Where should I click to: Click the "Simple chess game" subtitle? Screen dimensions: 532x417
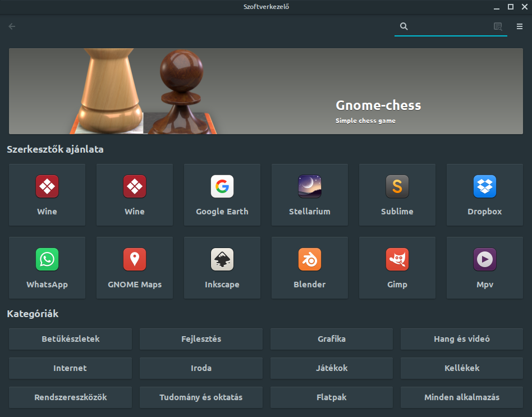click(365, 121)
